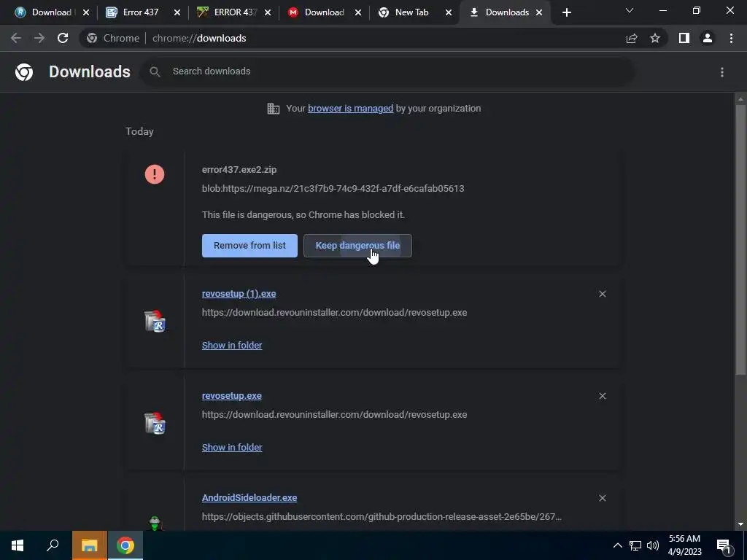Show revosetup (1).exe in folder
Image resolution: width=747 pixels, height=560 pixels.
(232, 345)
